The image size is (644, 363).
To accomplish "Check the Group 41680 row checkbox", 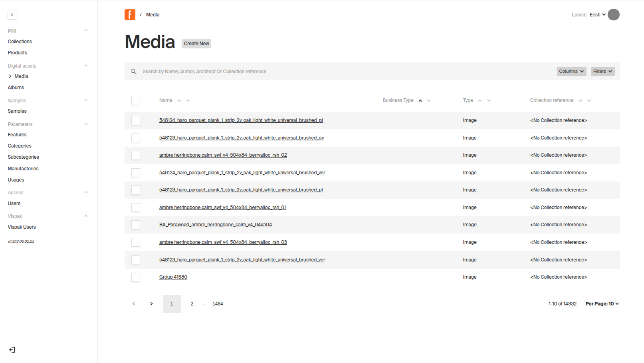I will click(x=136, y=277).
